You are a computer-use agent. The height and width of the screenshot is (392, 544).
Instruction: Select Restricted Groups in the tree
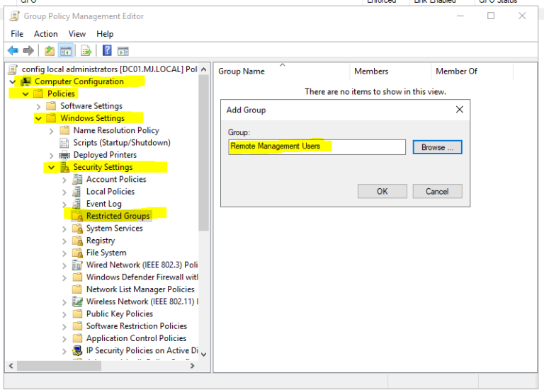118,216
